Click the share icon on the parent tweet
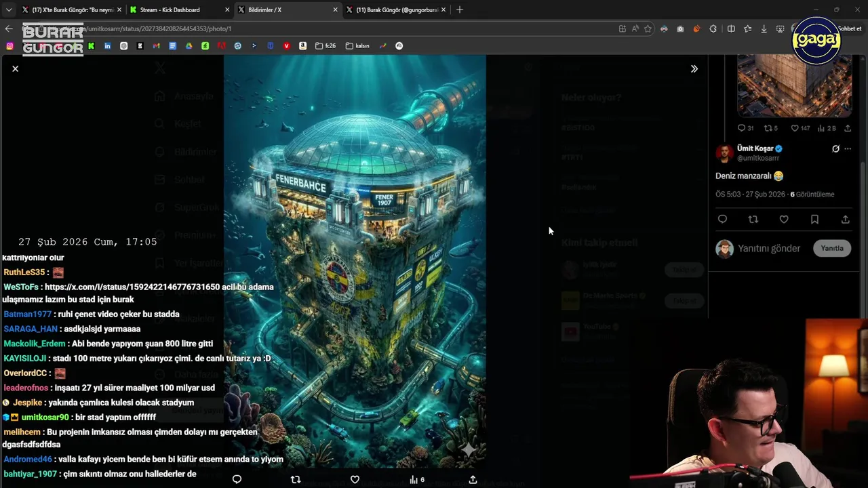Image resolution: width=868 pixels, height=488 pixels. tap(848, 128)
